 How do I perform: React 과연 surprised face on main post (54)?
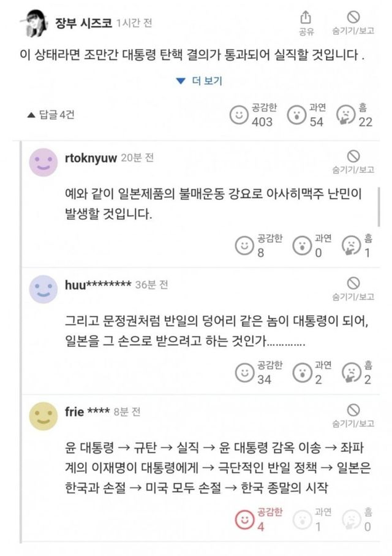[296, 115]
